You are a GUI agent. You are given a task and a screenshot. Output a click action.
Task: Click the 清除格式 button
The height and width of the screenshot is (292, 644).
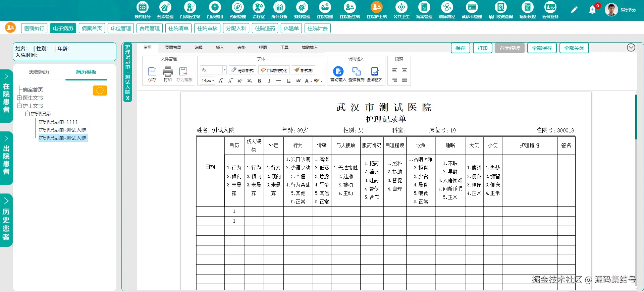[x=243, y=70]
